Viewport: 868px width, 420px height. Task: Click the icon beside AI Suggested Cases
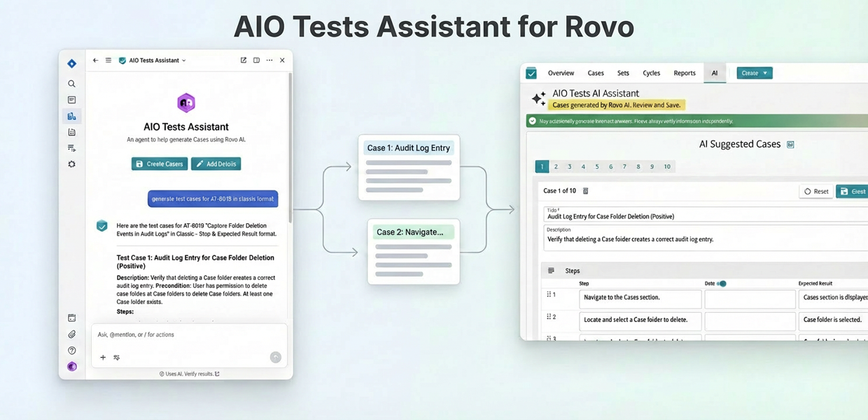click(790, 145)
